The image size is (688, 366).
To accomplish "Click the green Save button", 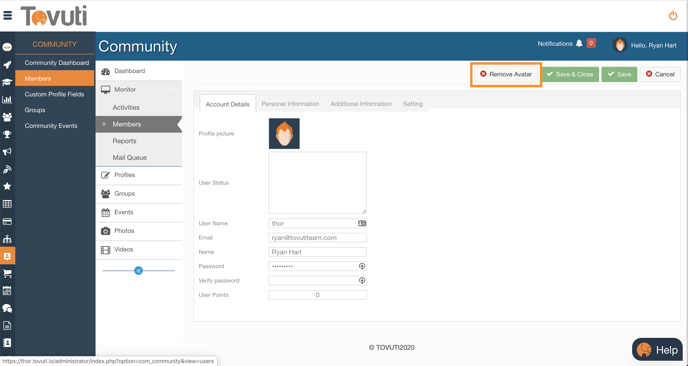I will click(619, 74).
